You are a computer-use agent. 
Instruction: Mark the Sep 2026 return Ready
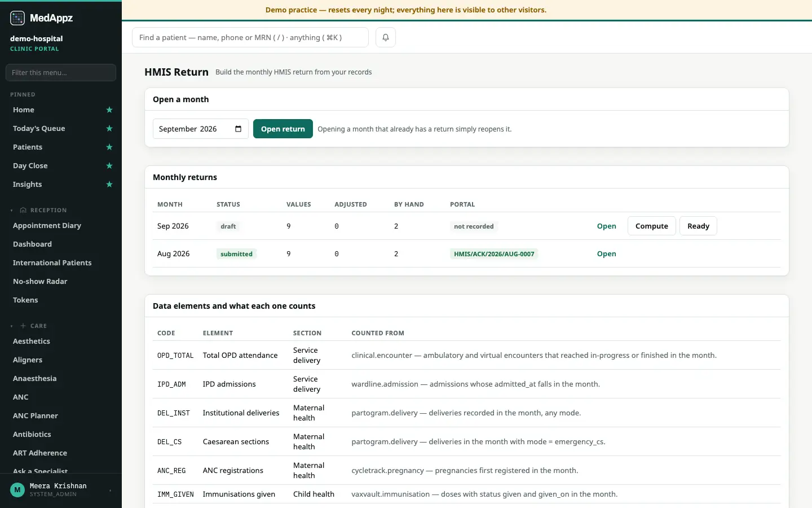click(x=698, y=226)
